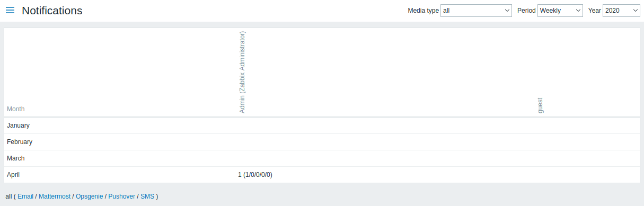The height and width of the screenshot is (206, 644).
Task: Open the Opsgenie media type link
Action: [x=90, y=196]
